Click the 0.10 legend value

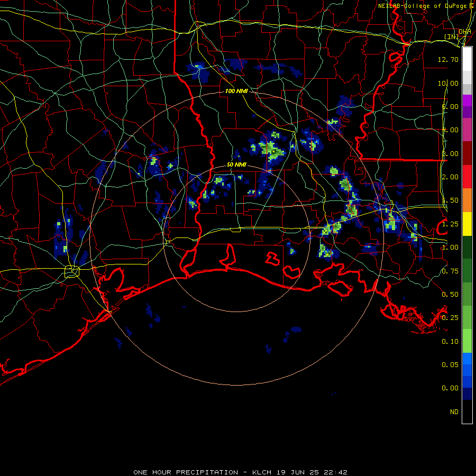click(450, 342)
